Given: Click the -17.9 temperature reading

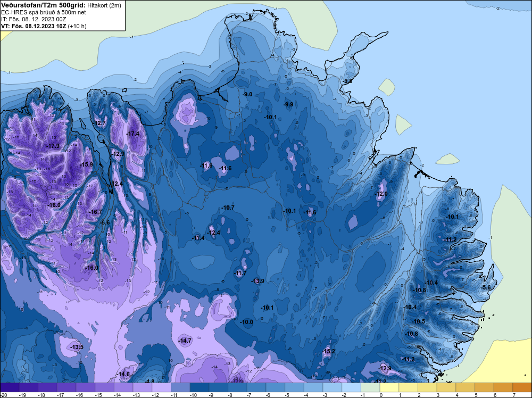Looking at the screenshot, I should [53, 146].
